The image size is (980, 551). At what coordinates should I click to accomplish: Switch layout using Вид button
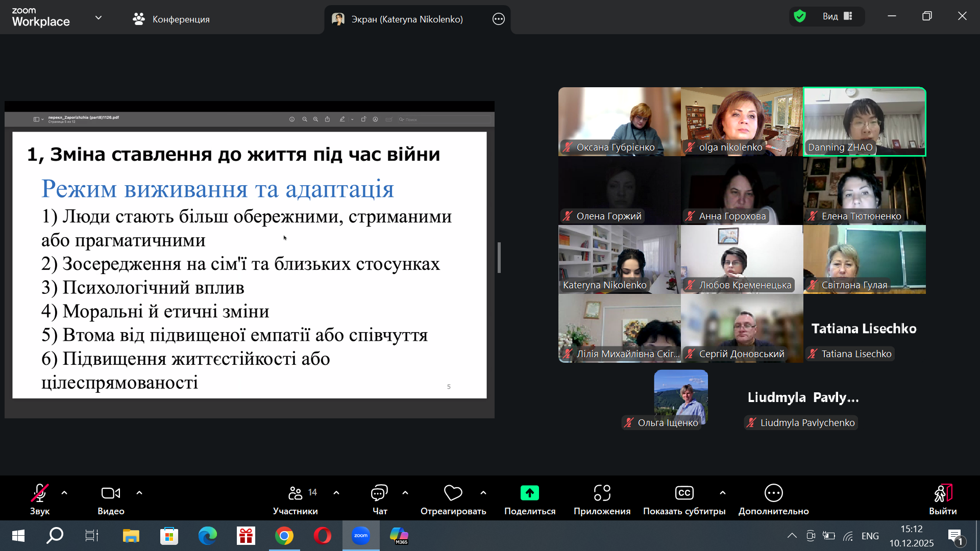click(837, 16)
